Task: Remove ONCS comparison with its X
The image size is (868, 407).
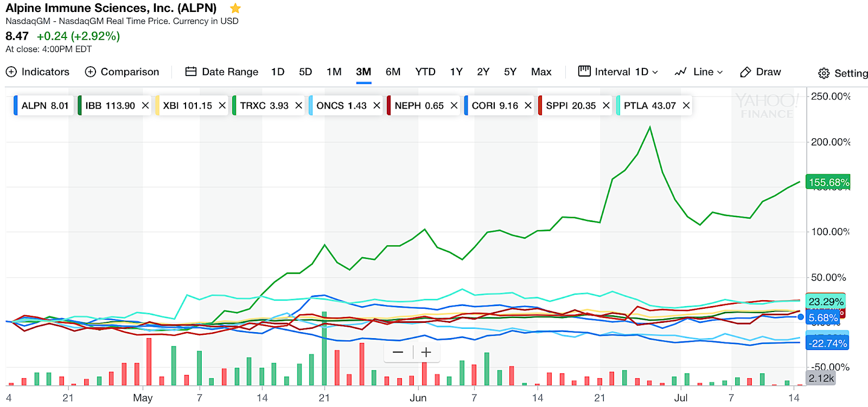Action: (376, 105)
